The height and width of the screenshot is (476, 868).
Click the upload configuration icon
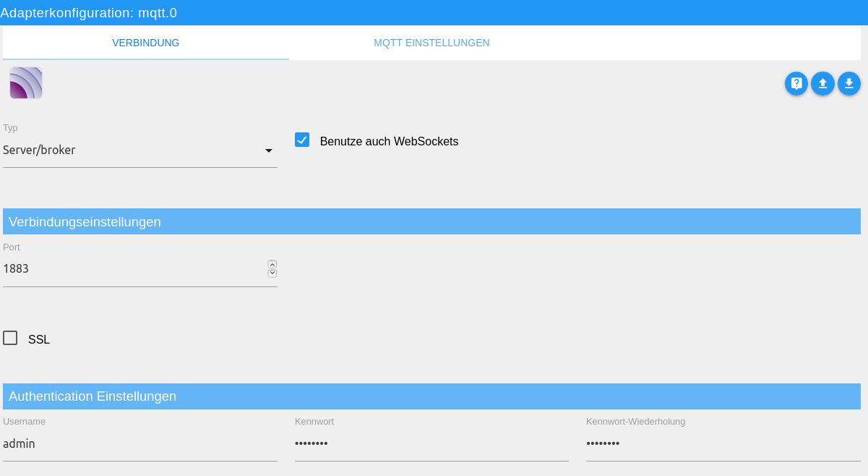click(x=822, y=83)
